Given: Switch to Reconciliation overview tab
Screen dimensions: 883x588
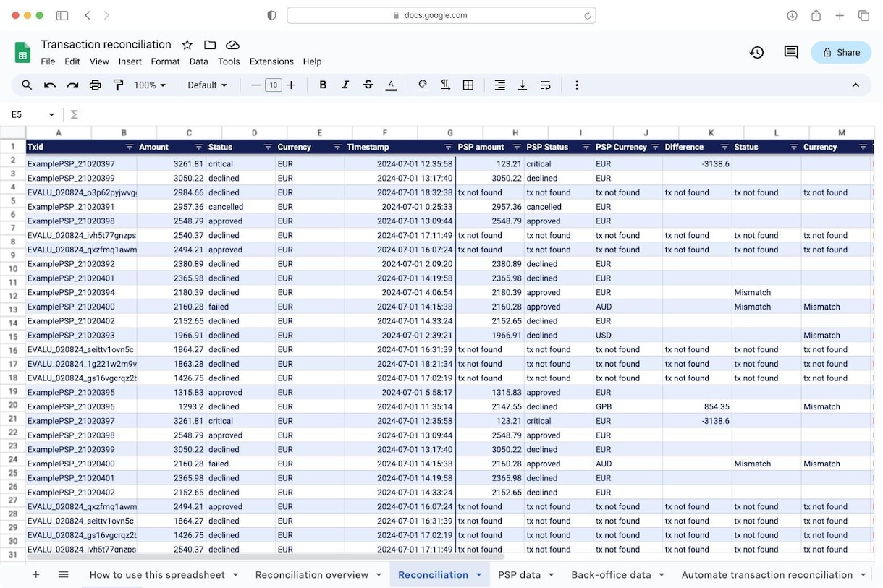Looking at the screenshot, I should tap(312, 575).
